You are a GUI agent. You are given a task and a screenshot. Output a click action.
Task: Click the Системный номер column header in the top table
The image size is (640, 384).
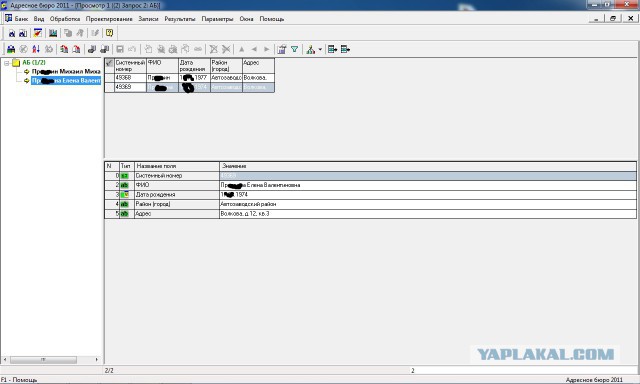(x=130, y=66)
